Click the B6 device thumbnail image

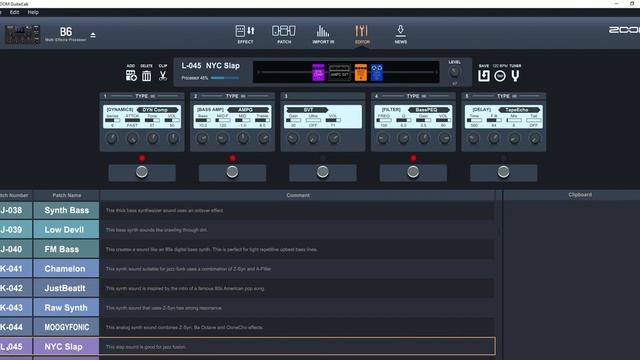click(x=22, y=34)
